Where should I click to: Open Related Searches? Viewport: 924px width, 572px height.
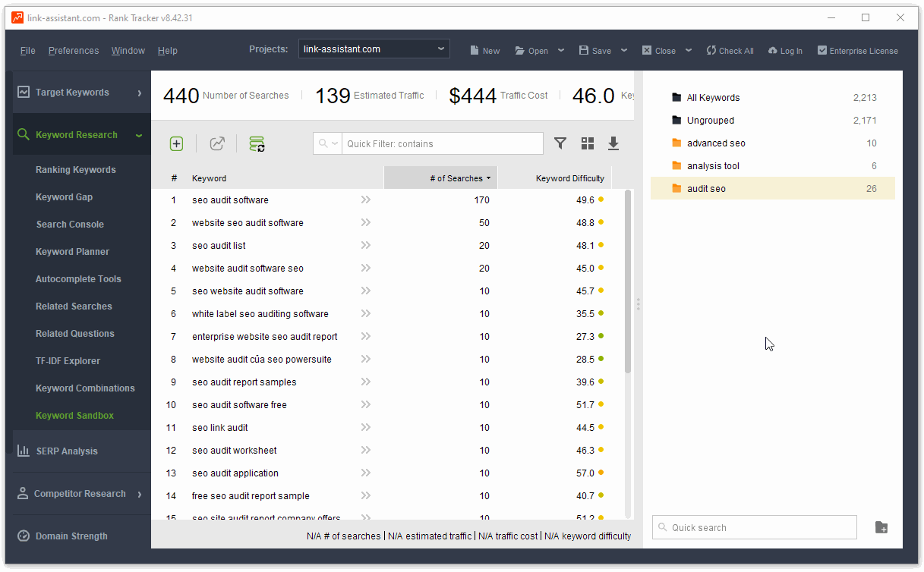click(74, 306)
